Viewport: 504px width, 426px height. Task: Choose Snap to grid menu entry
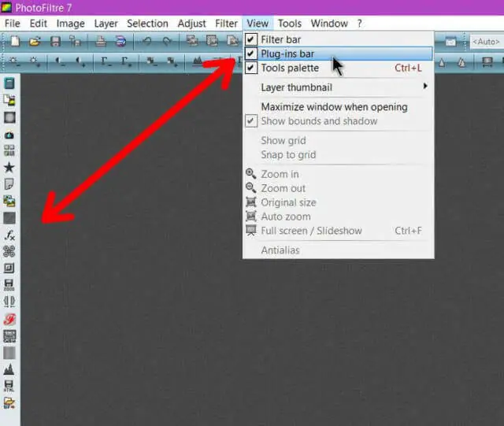coord(339,154)
